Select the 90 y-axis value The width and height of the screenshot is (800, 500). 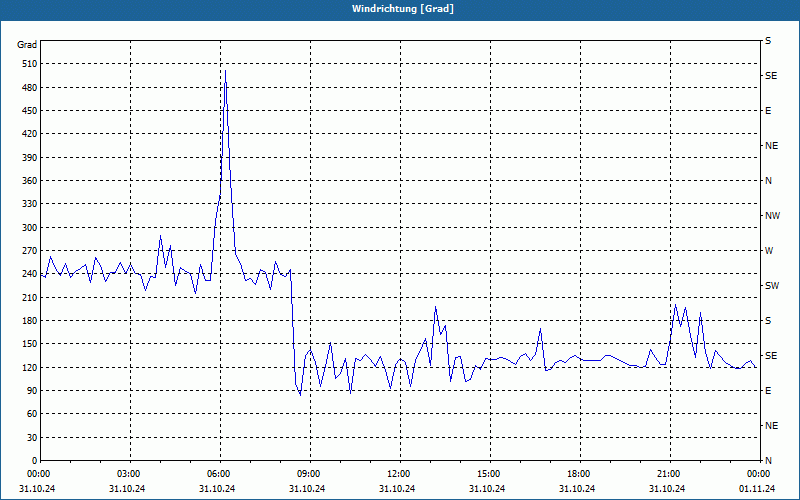32,390
